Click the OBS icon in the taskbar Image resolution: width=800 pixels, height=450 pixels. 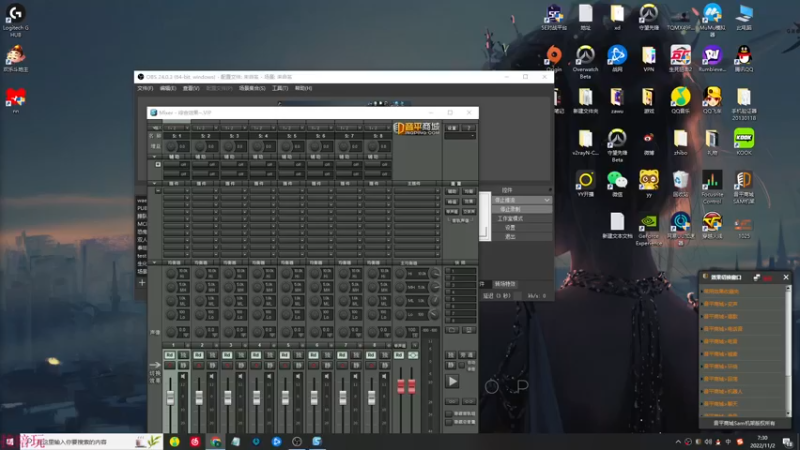coord(297,441)
